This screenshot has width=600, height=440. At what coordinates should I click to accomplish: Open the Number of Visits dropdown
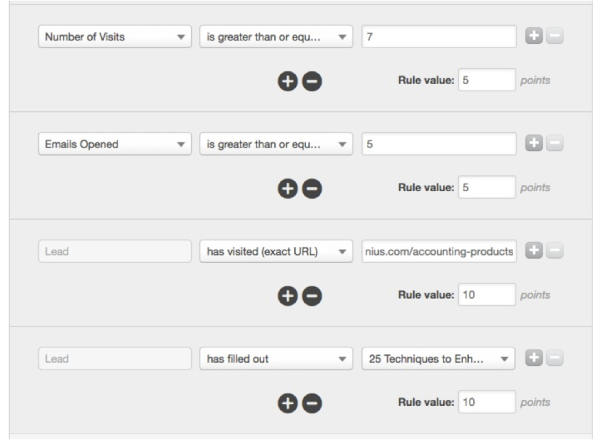click(x=115, y=37)
